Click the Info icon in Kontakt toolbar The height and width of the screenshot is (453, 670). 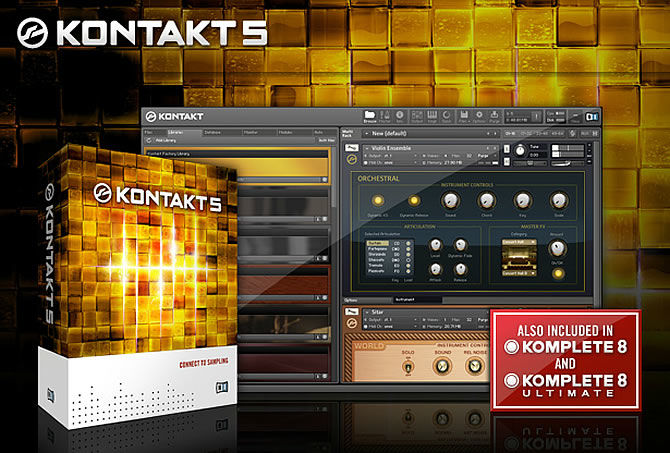click(400, 116)
